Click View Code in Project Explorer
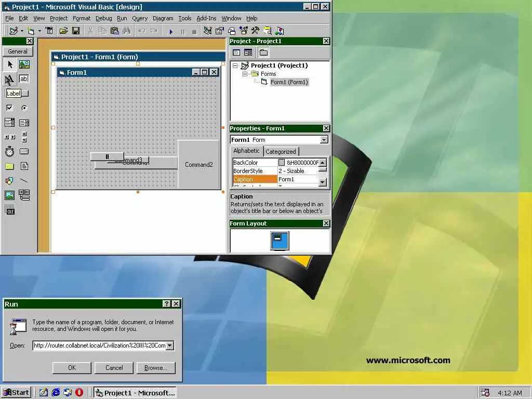The height and width of the screenshot is (399, 532). click(236, 52)
